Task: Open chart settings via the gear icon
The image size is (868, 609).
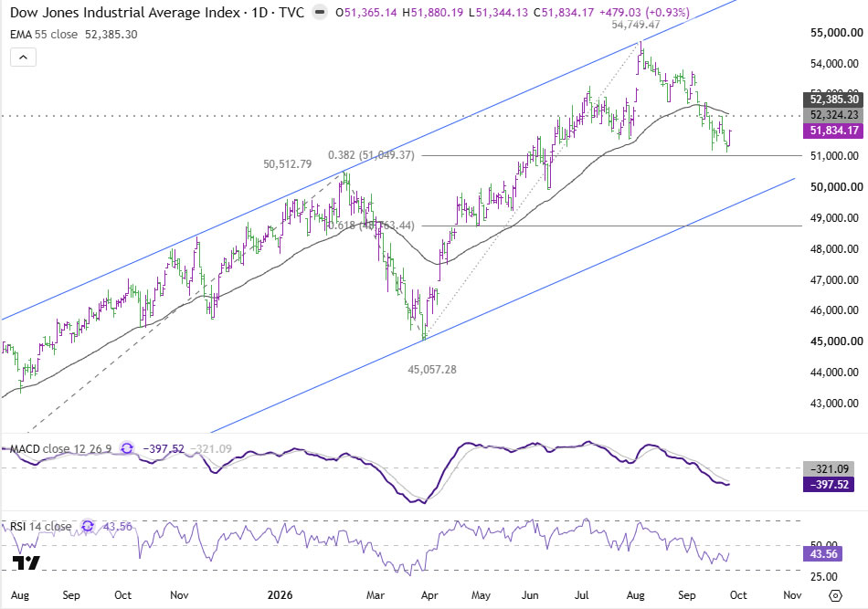Action: [835, 595]
